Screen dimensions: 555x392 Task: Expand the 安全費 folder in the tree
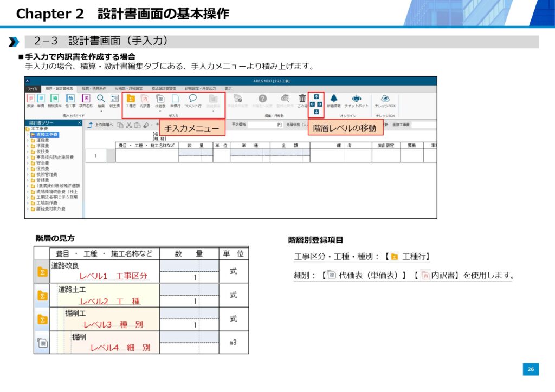tap(28, 163)
